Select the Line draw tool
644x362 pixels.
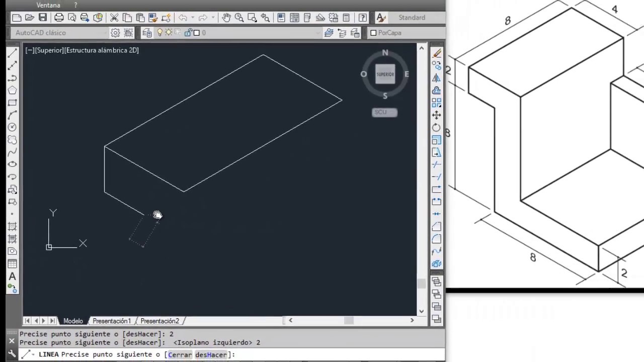[13, 53]
